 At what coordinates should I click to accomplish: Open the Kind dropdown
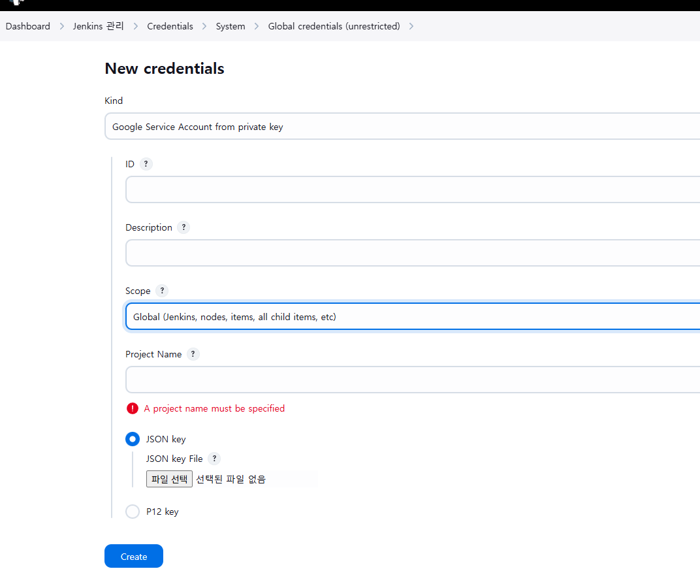pos(402,127)
